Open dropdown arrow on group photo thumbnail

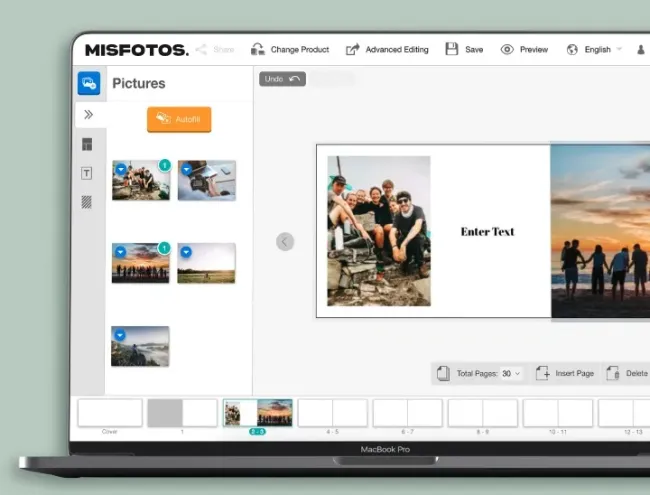120,171
